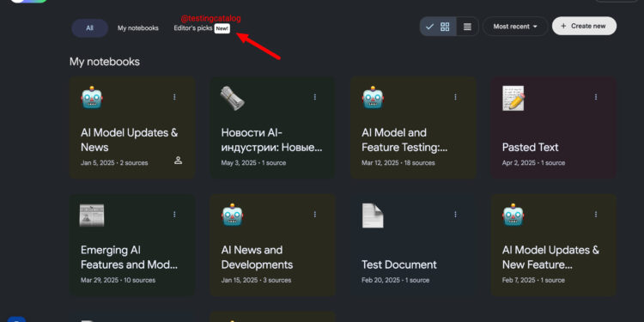Viewport: 644px width, 322px height.
Task: Open AI Model Updates & New Feature... title
Action: pos(550,257)
